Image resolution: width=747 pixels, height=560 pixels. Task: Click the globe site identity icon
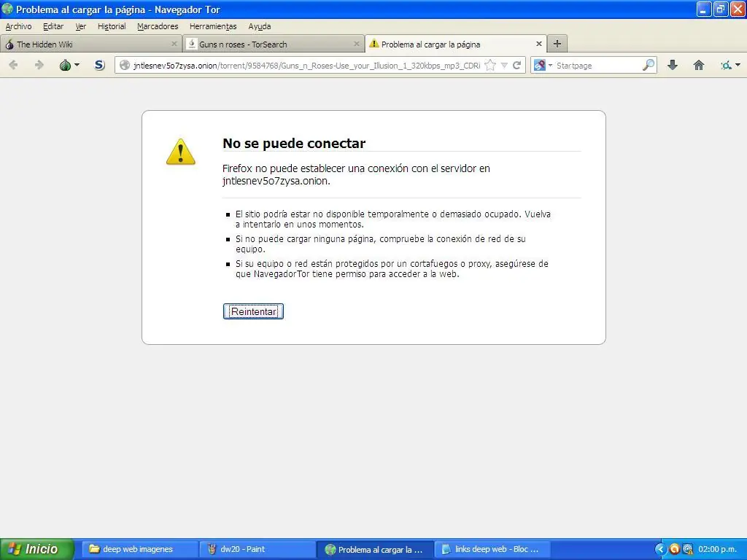click(124, 65)
